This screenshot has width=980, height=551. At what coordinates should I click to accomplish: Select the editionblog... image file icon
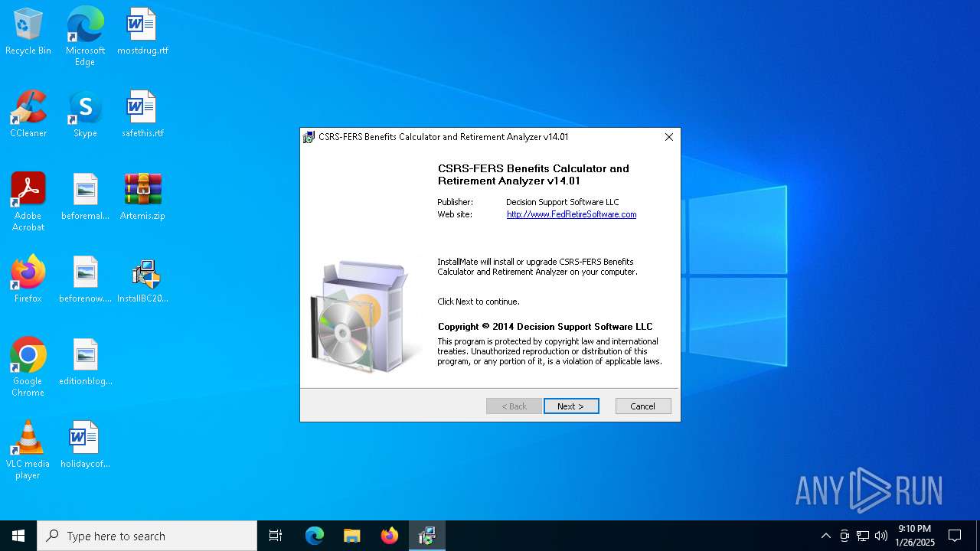coord(85,362)
